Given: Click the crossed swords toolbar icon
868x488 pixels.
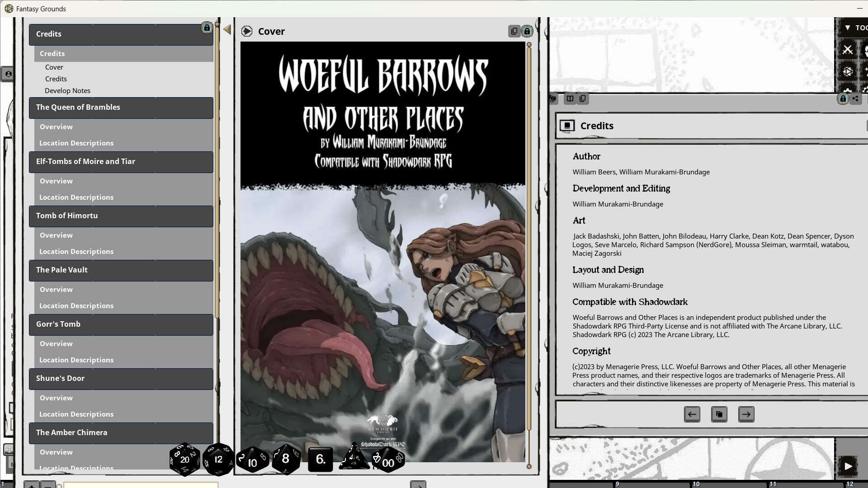Looking at the screenshot, I should [x=847, y=50].
